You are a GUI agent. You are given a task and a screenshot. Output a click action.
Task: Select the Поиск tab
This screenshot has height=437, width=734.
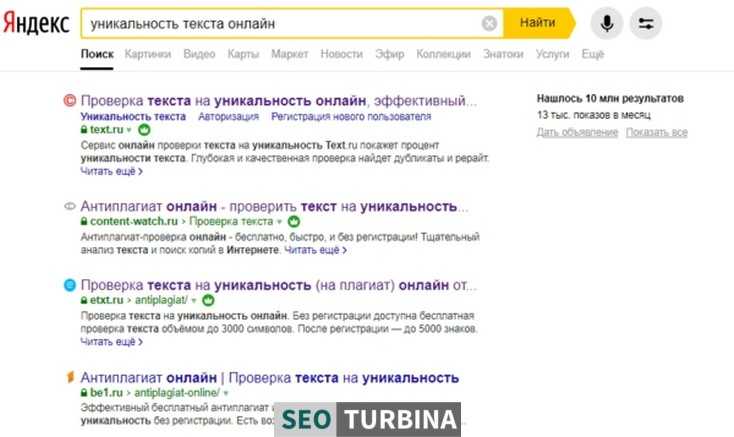click(97, 54)
